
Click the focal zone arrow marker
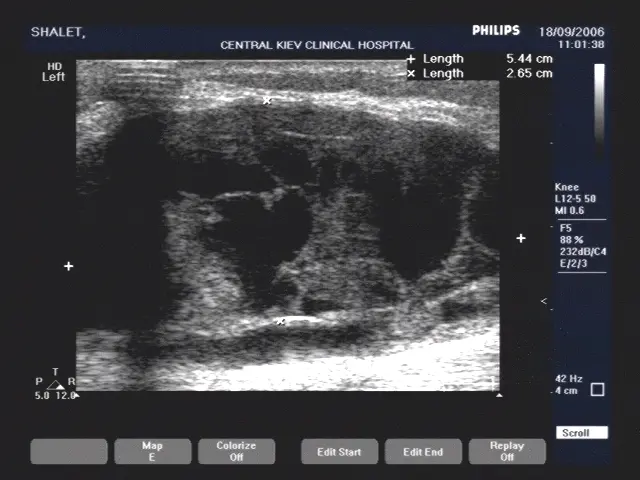[x=544, y=301]
